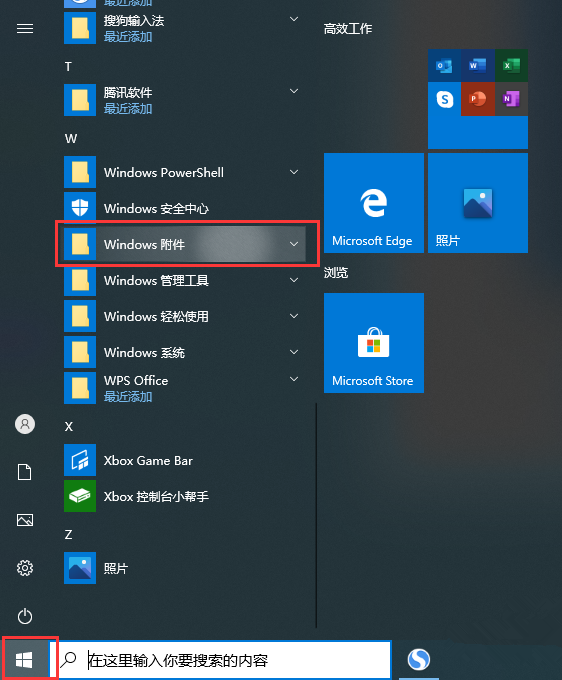This screenshot has height=680, width=562.
Task: Click the Power button icon
Action: (25, 616)
